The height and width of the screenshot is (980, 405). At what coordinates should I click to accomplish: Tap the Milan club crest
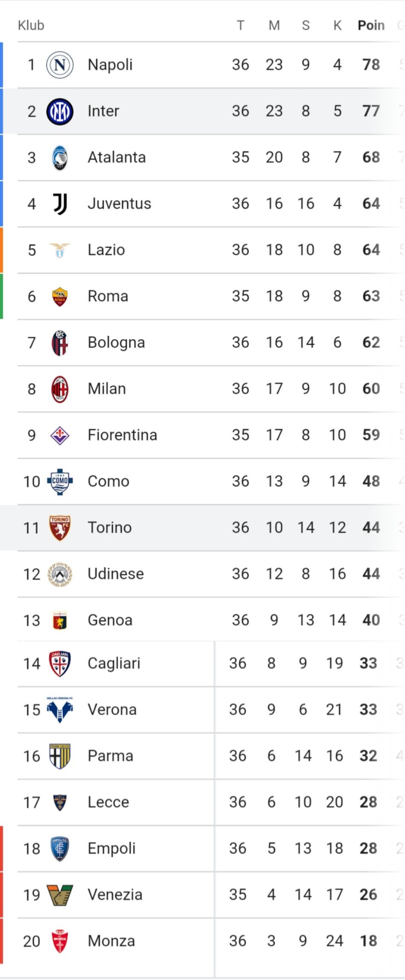pyautogui.click(x=60, y=389)
